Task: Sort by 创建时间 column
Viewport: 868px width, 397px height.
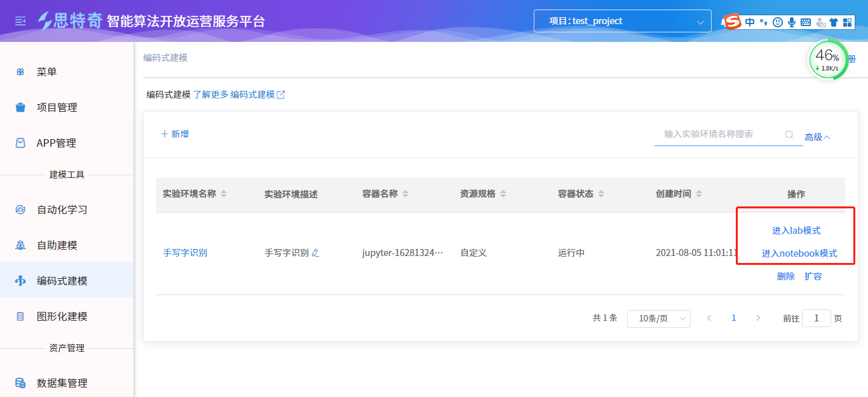Action: pyautogui.click(x=699, y=194)
